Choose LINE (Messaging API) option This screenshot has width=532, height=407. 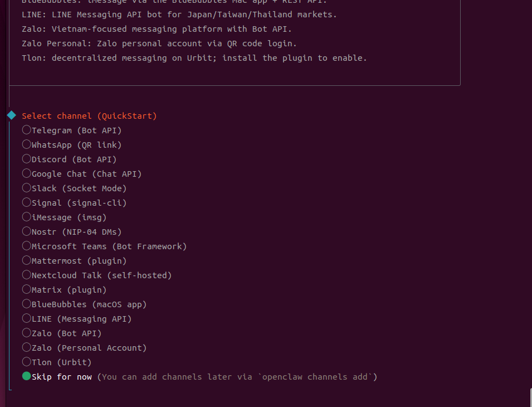click(27, 318)
